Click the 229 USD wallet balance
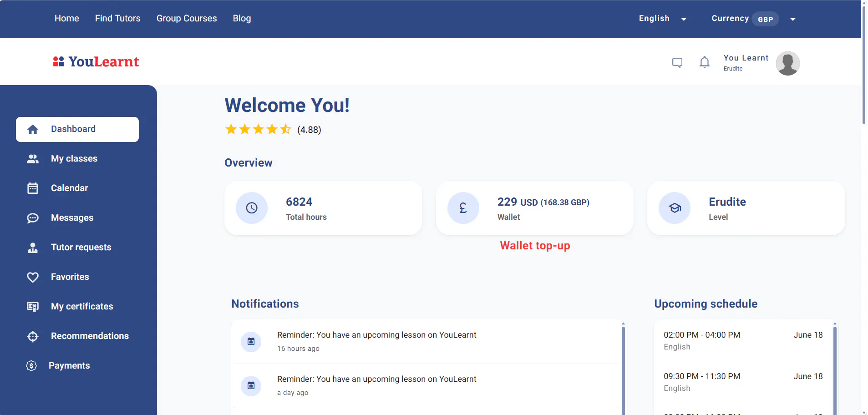The image size is (868, 415). [x=543, y=202]
